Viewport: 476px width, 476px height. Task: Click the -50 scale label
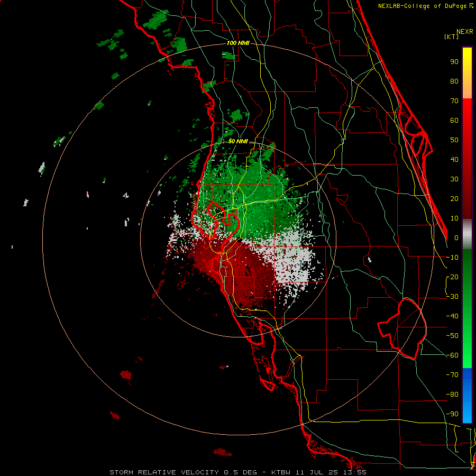(452, 336)
